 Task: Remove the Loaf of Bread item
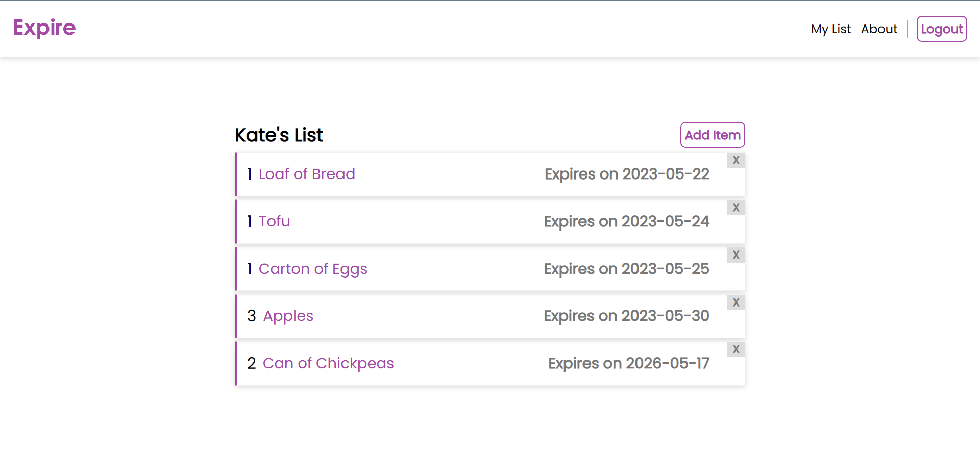pyautogui.click(x=736, y=160)
